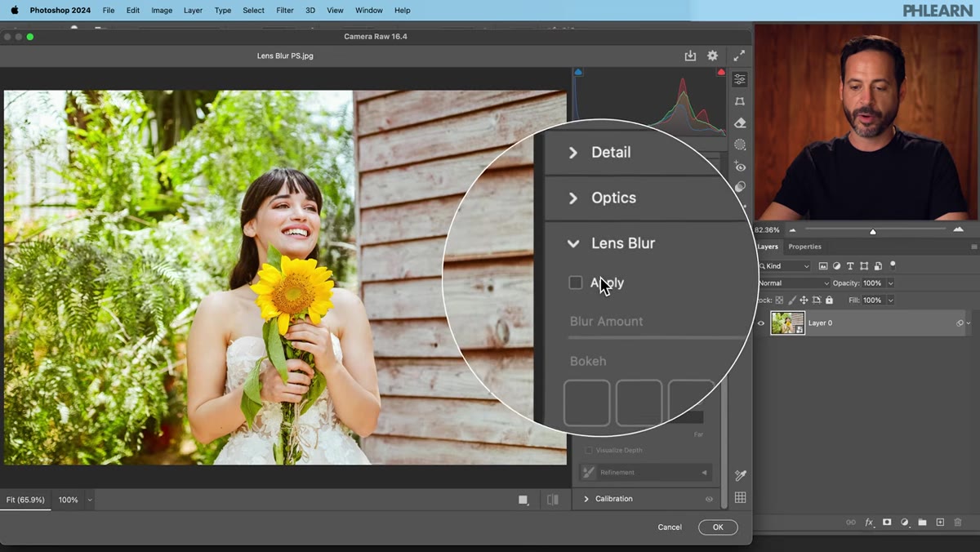Switch to the Layers tab
The width and height of the screenshot is (980, 552).
pyautogui.click(x=768, y=247)
